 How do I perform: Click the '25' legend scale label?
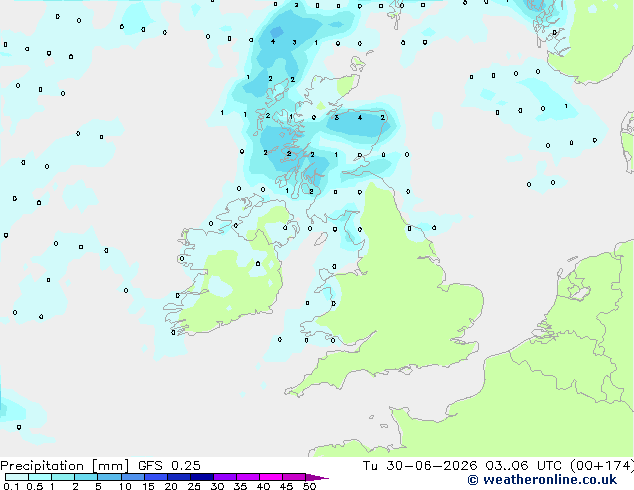(x=194, y=486)
